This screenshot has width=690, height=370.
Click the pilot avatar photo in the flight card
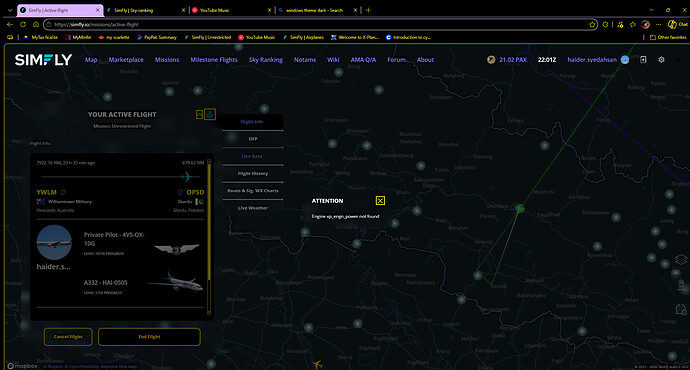54,242
